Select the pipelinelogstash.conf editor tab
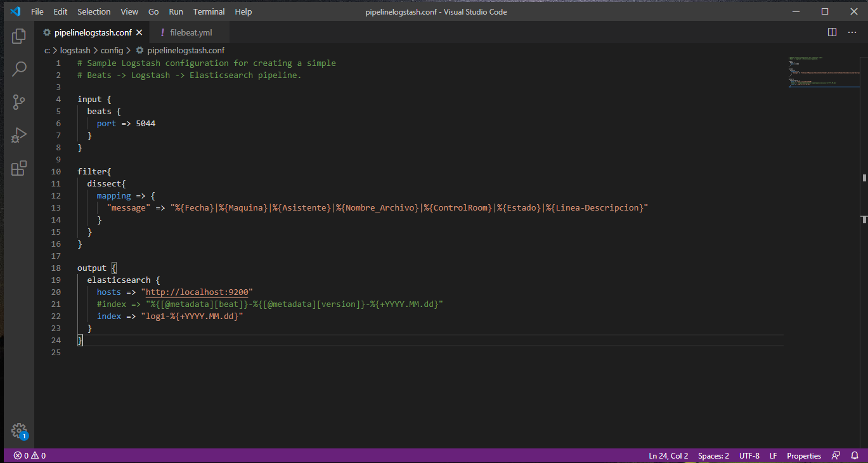Image resolution: width=868 pixels, height=463 pixels. click(x=93, y=32)
